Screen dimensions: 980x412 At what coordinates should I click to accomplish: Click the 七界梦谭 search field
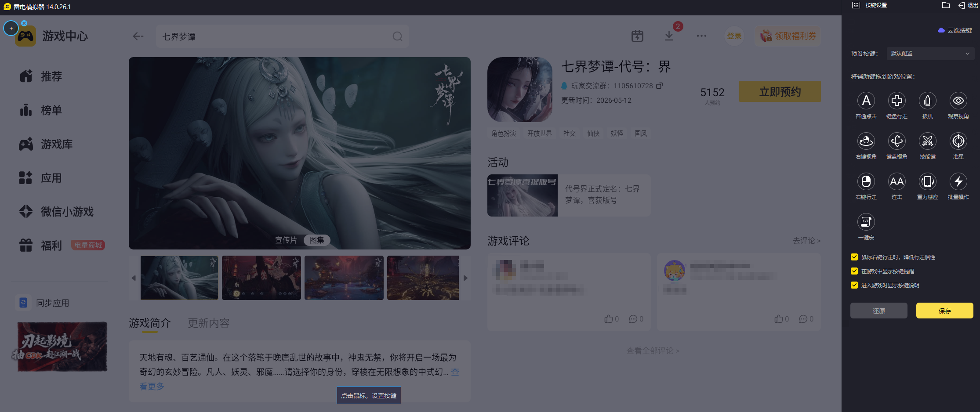[282, 36]
